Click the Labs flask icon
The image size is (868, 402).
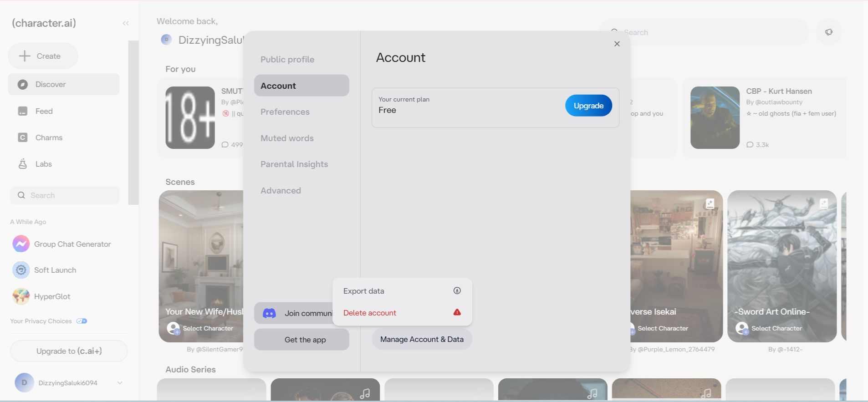[23, 164]
